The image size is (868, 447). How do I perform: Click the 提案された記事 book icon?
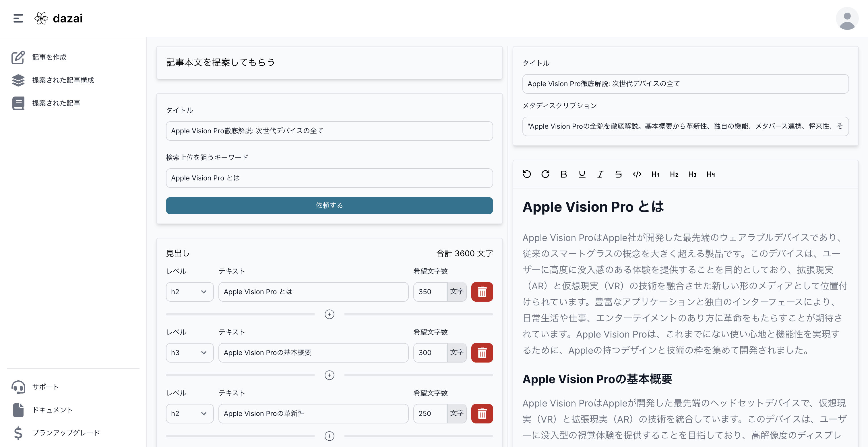pyautogui.click(x=18, y=103)
